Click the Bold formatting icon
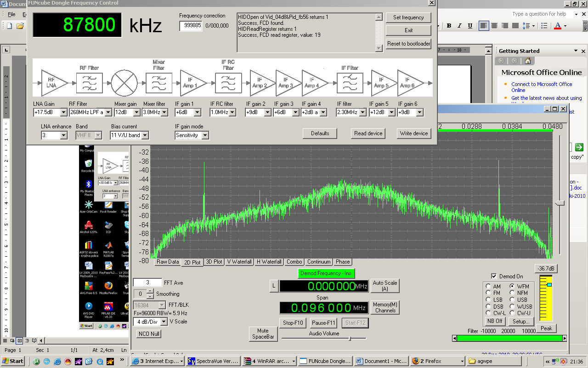The height and width of the screenshot is (368, 588). click(449, 26)
